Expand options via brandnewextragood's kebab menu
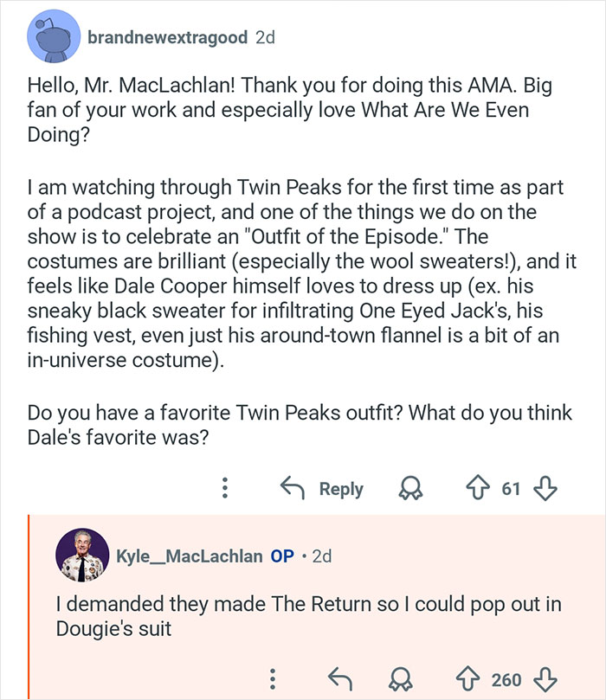Screen dimensions: 606x700 225,489
